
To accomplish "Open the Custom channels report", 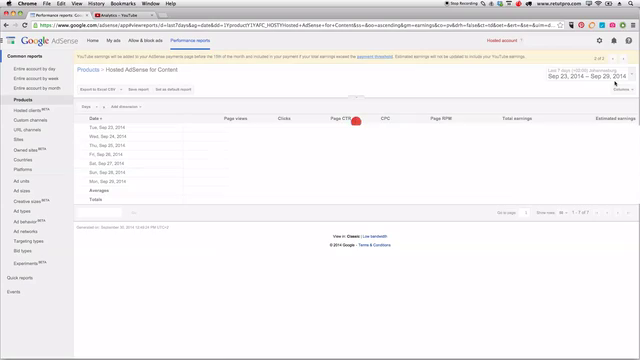I will (x=30, y=120).
